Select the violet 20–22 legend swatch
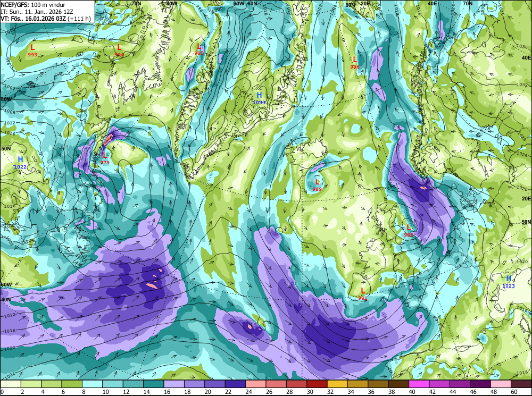The width and height of the screenshot is (532, 396). pyautogui.click(x=215, y=384)
